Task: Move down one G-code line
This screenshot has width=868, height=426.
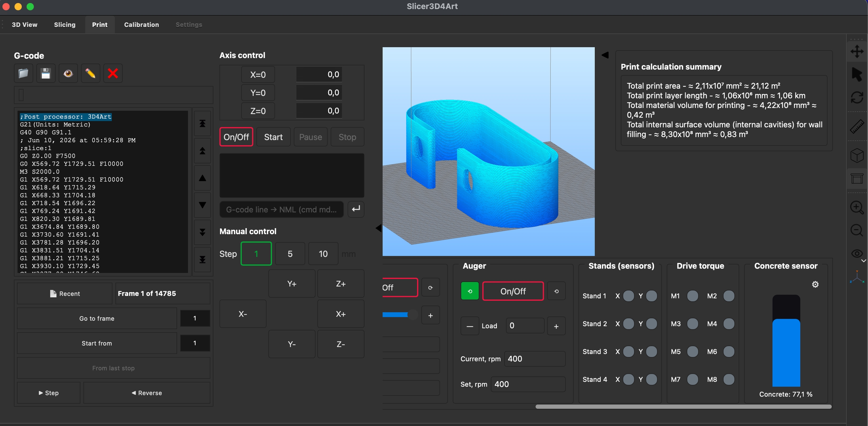Action: click(202, 205)
